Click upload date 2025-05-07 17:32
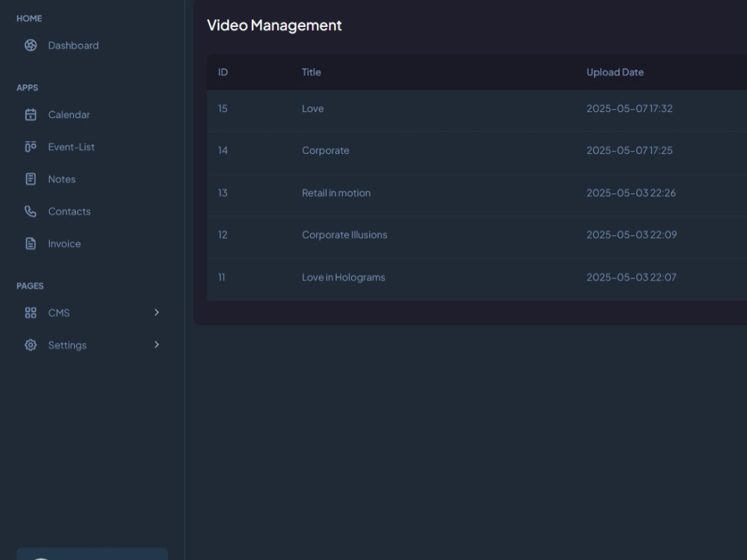The width and height of the screenshot is (747, 560). click(629, 108)
